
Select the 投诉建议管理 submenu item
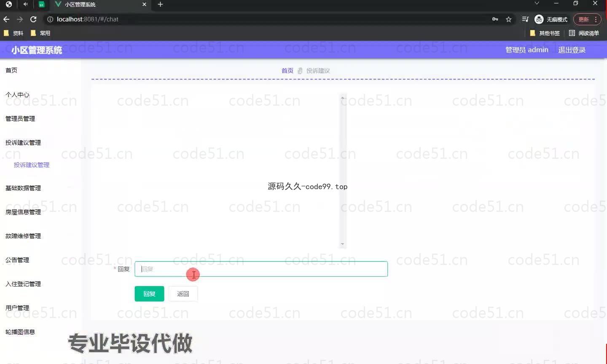click(32, 165)
